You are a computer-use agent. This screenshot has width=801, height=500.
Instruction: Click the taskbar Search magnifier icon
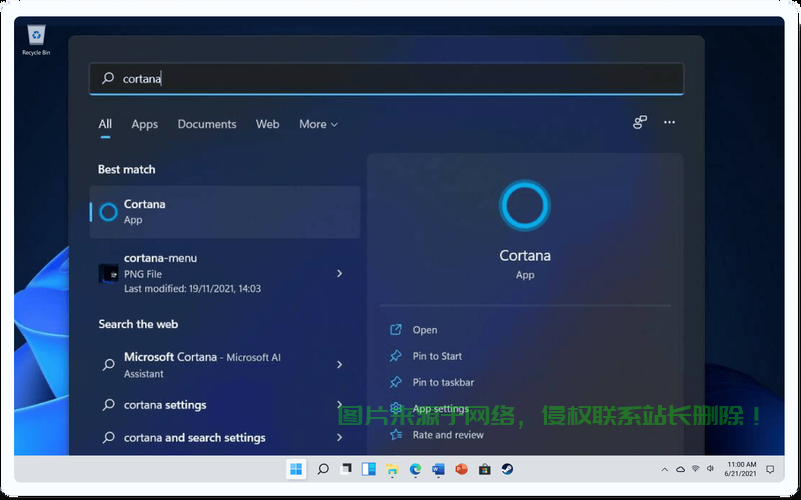click(323, 469)
